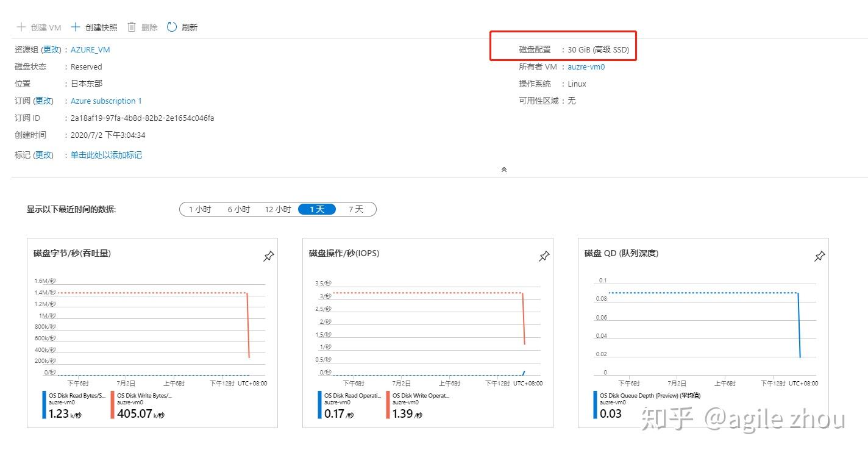Click 单击此处以添加标记 to add tags
Screen dimensions: 868x458
(x=106, y=156)
